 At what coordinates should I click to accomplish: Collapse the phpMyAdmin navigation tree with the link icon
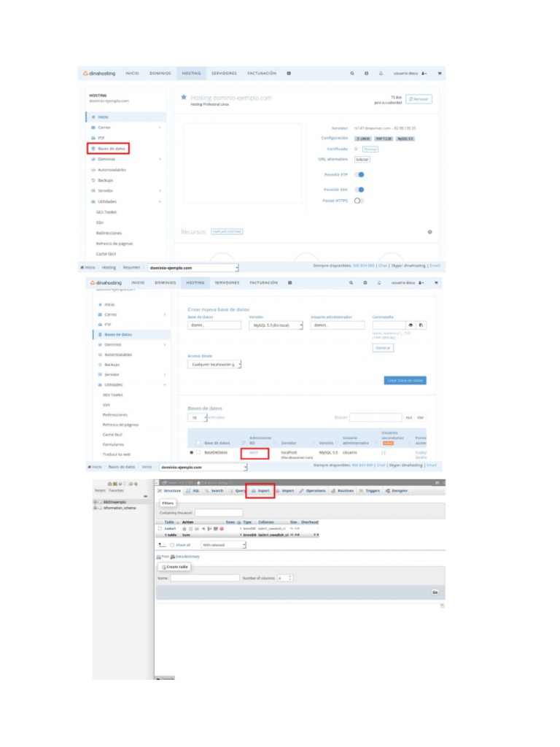pos(146,496)
